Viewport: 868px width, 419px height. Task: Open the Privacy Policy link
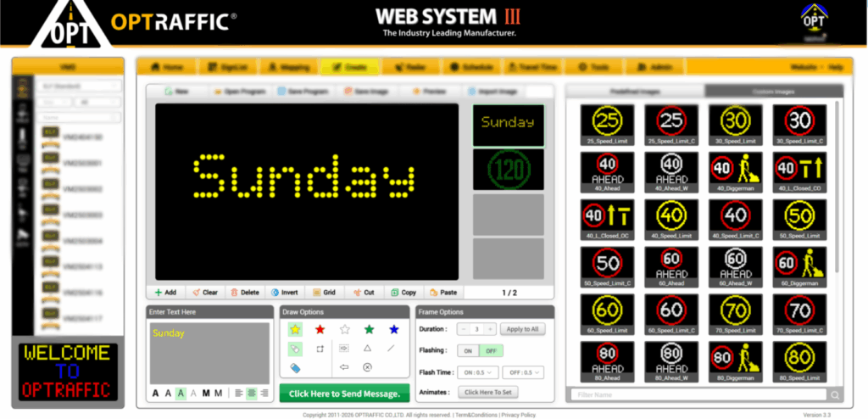[x=518, y=415]
